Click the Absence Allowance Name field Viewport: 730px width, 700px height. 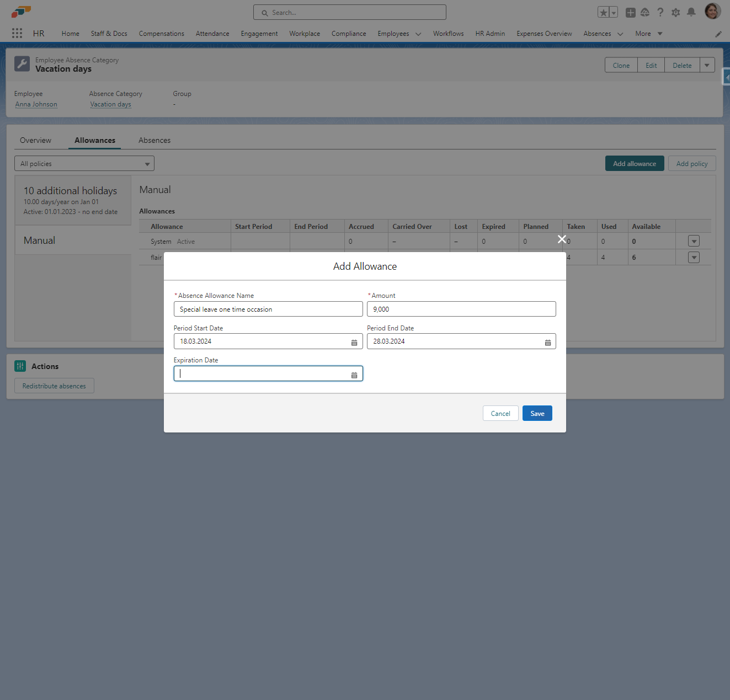pos(268,309)
